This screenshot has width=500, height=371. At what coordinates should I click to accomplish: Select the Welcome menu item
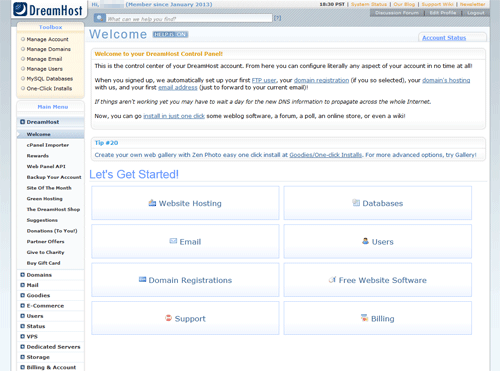tap(39, 134)
